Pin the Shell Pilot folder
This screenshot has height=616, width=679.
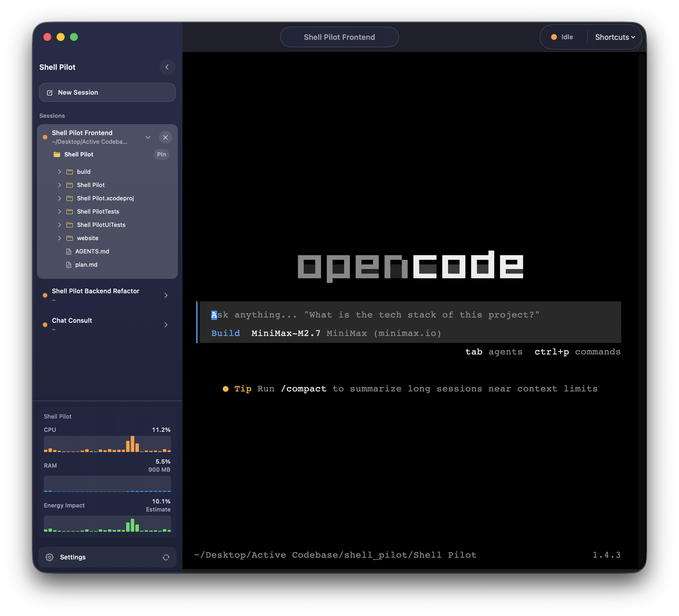coord(161,154)
